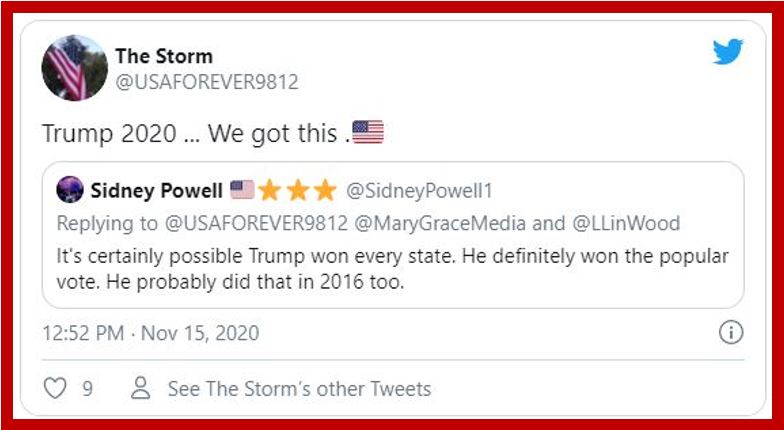Open The Storm's flag profile picture
This screenshot has height=430, width=784.
pyautogui.click(x=74, y=68)
